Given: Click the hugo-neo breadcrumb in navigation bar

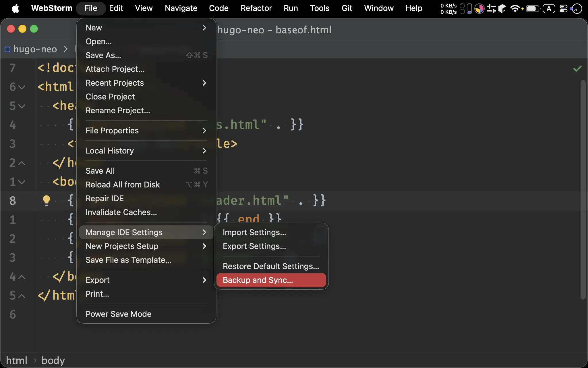Looking at the screenshot, I should click(x=35, y=49).
